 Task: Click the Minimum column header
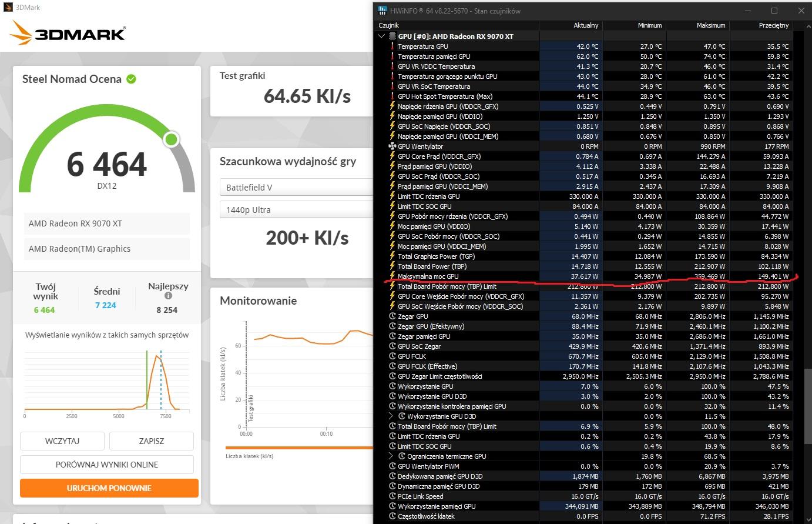pos(635,25)
